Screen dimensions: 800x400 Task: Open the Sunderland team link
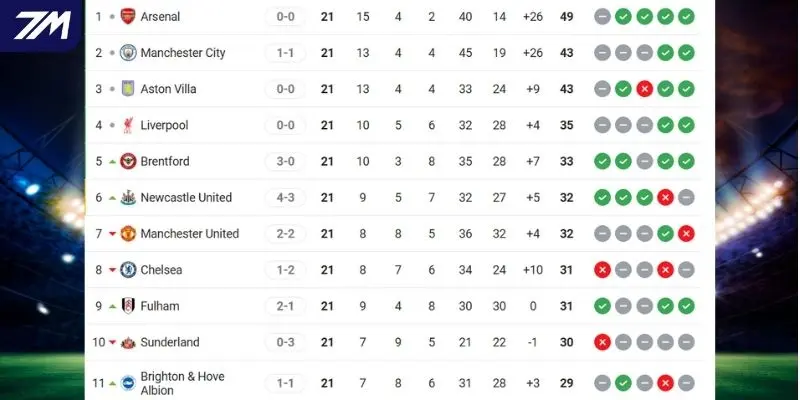pyautogui.click(x=169, y=342)
